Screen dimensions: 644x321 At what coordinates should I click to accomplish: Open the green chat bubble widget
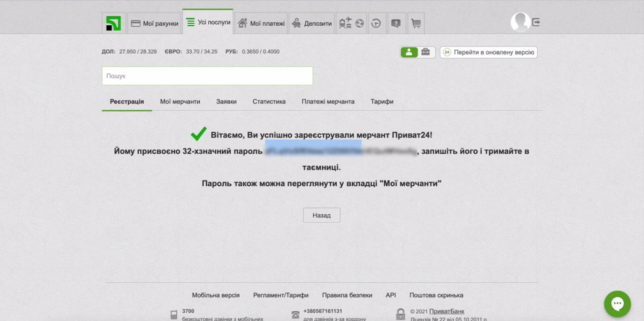pos(617,304)
